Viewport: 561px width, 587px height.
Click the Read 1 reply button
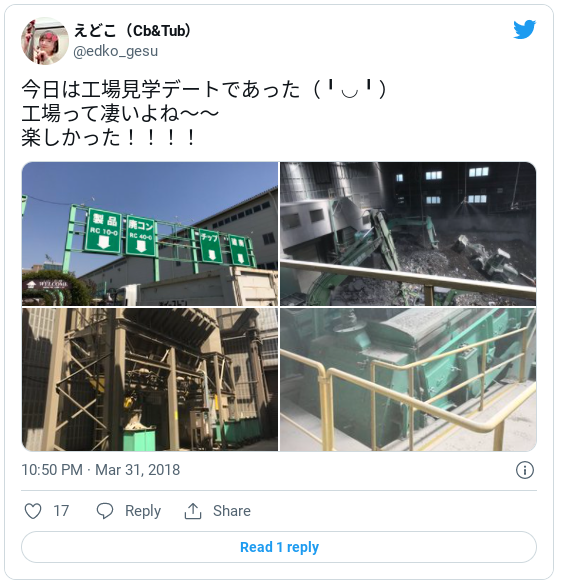279,547
